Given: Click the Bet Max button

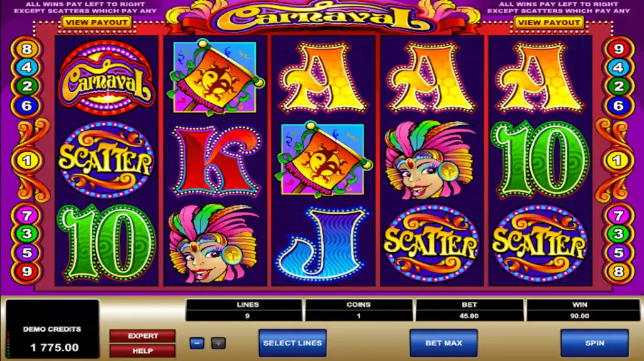Looking at the screenshot, I should tap(443, 343).
